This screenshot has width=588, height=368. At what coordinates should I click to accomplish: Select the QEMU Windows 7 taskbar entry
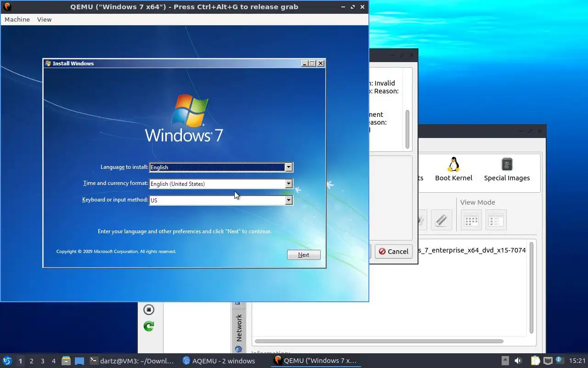click(x=315, y=361)
